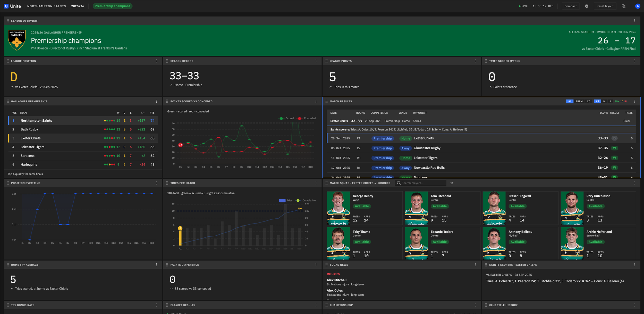Click the Premiership champions badge
Screen dimensions: 644x314
pos(112,6)
